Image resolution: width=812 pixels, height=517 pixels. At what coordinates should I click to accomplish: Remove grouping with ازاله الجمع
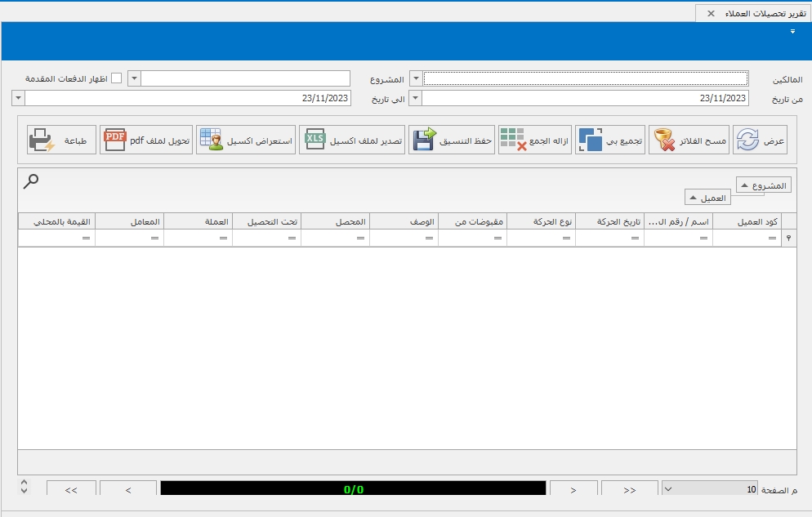point(533,140)
